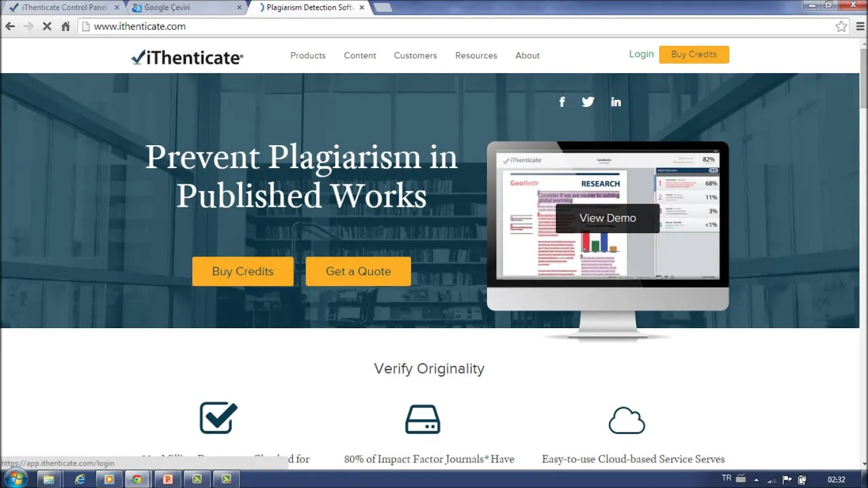Click the Show Desktop button

point(863,479)
